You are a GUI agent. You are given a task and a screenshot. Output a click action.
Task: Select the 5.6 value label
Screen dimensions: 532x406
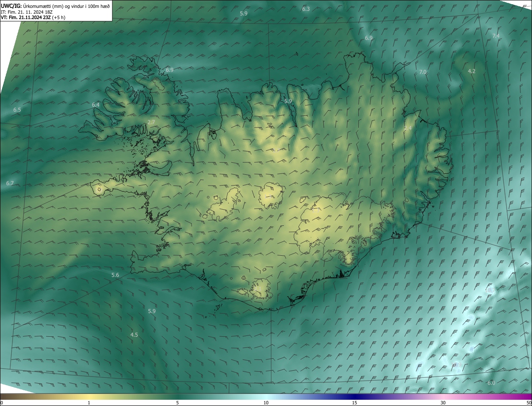115,275
